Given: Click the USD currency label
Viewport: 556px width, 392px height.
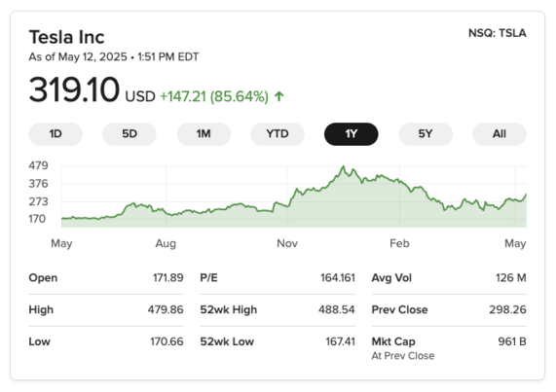Looking at the screenshot, I should (140, 96).
